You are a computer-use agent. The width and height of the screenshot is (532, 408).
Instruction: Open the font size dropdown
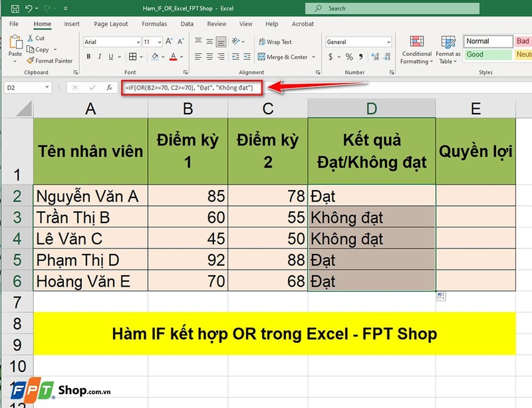[160, 42]
